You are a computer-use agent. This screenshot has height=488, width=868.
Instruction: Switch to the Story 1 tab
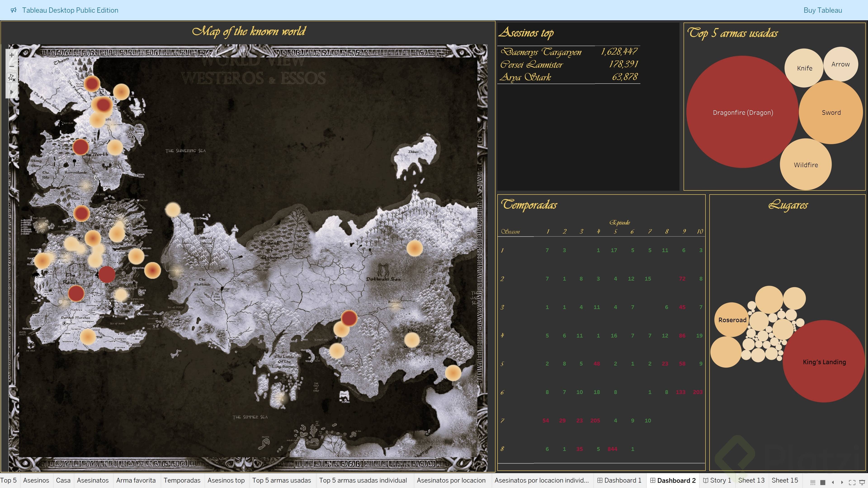click(717, 481)
